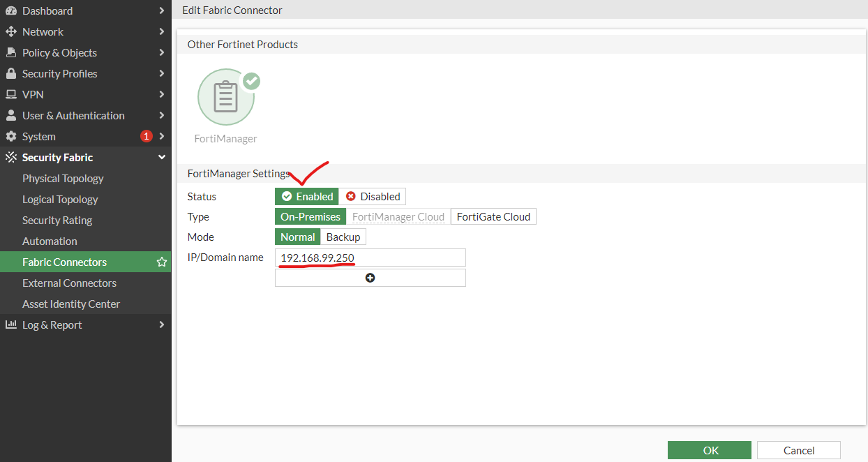Viewport: 868px width, 462px height.
Task: Click the Security Profiles padlock icon
Action: [11, 74]
